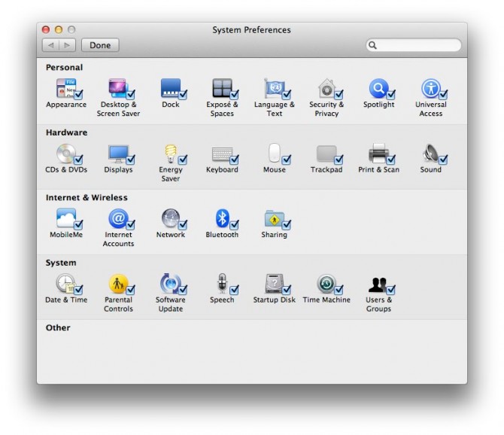The image size is (504, 435).
Task: Open the Universal Access pane
Action: coord(430,88)
